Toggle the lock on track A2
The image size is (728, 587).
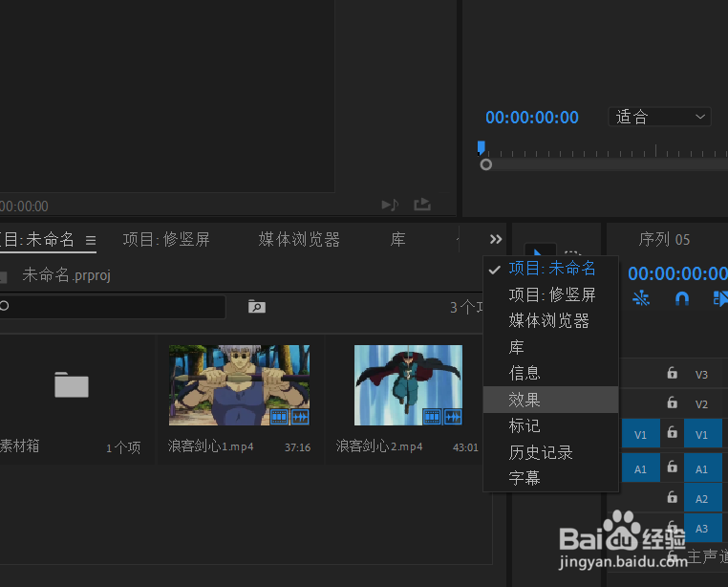click(x=672, y=497)
